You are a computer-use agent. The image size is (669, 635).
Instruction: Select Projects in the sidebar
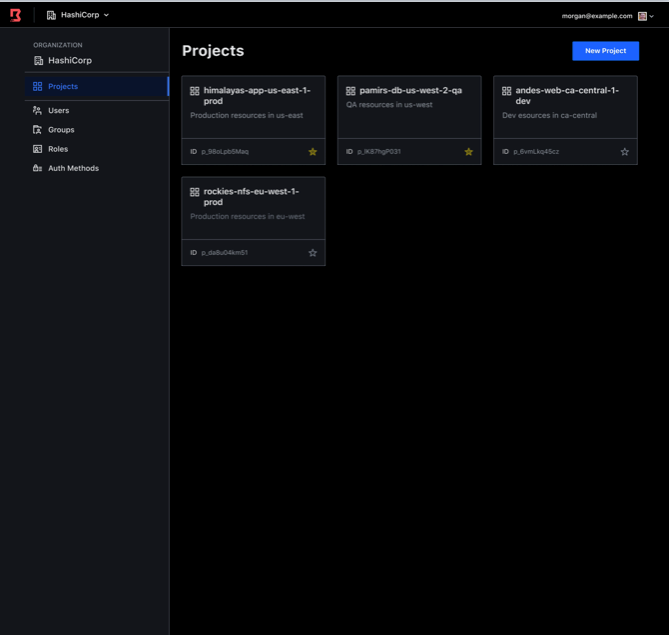click(x=97, y=87)
